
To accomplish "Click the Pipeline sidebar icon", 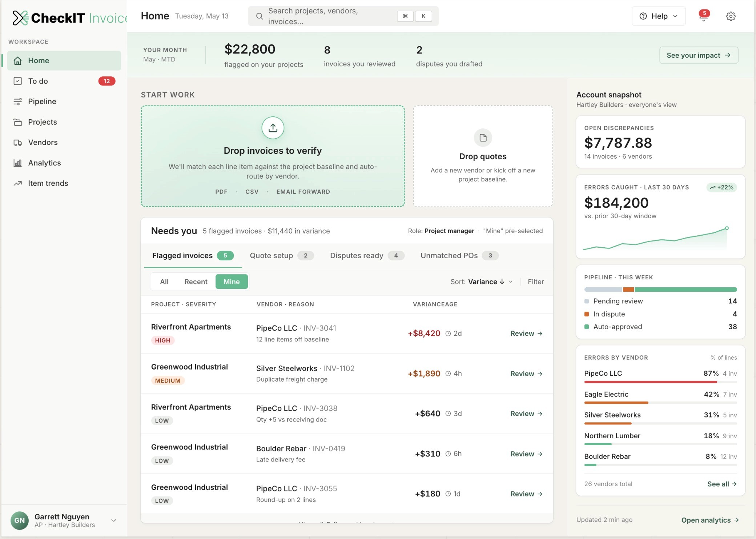I will (x=17, y=101).
